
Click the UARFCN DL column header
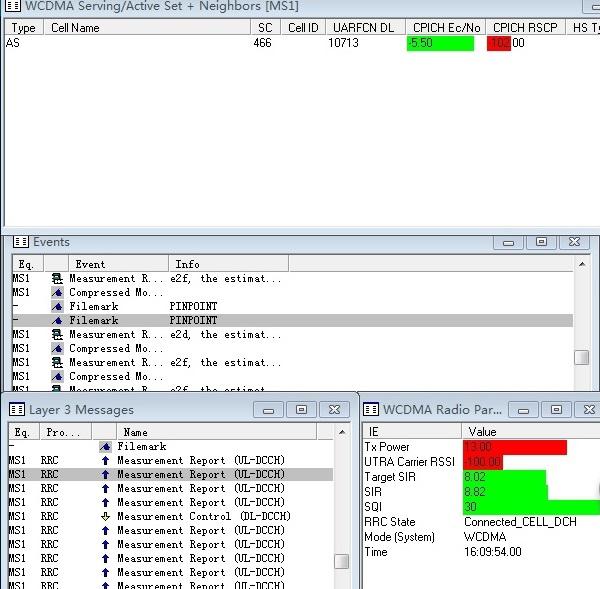click(x=365, y=28)
